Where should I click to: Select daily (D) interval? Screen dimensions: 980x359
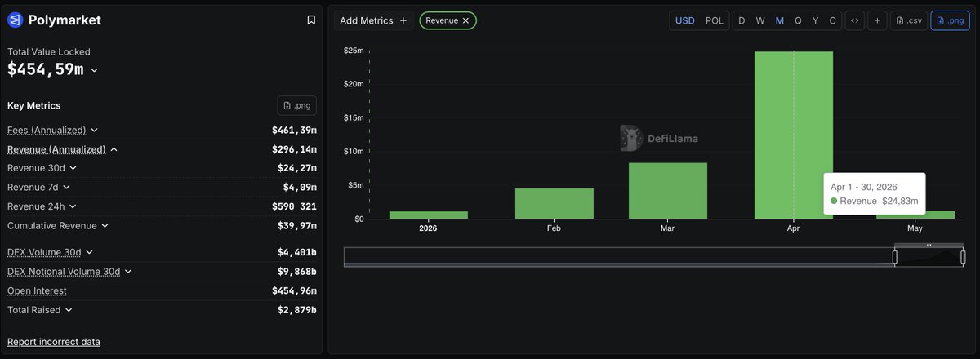click(742, 20)
